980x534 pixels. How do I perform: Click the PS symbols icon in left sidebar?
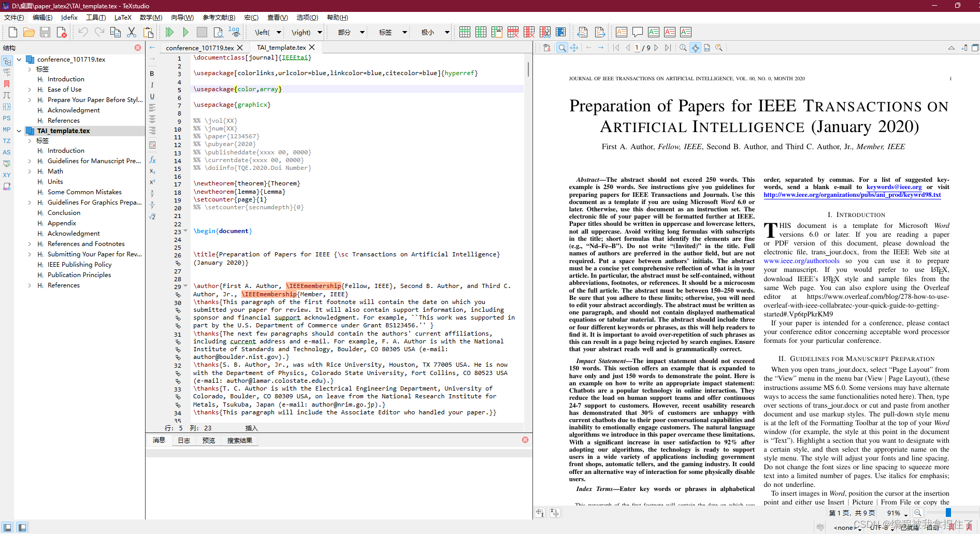pyautogui.click(x=7, y=118)
